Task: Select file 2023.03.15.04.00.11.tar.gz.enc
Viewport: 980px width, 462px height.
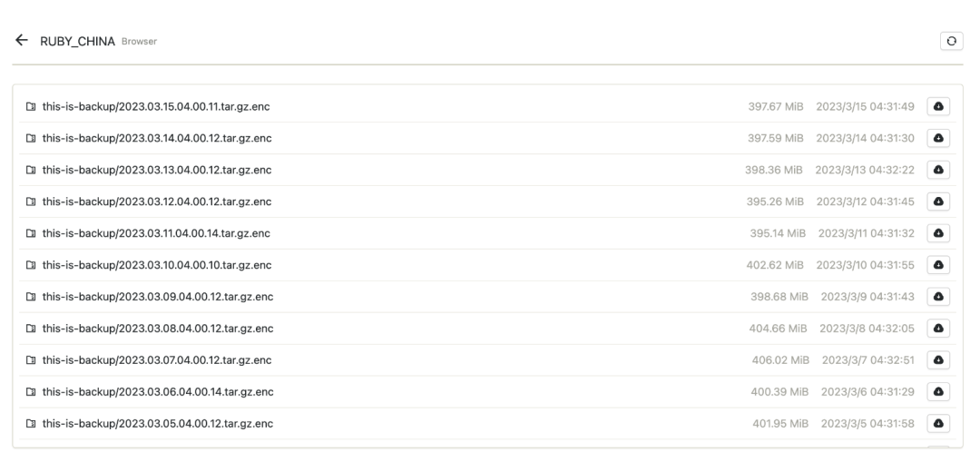Action: point(156,107)
